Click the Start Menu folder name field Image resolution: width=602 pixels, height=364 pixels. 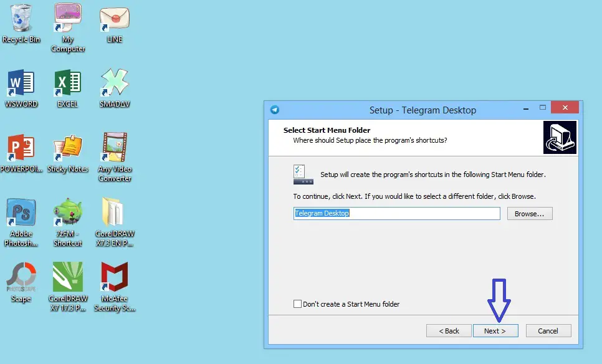(396, 214)
